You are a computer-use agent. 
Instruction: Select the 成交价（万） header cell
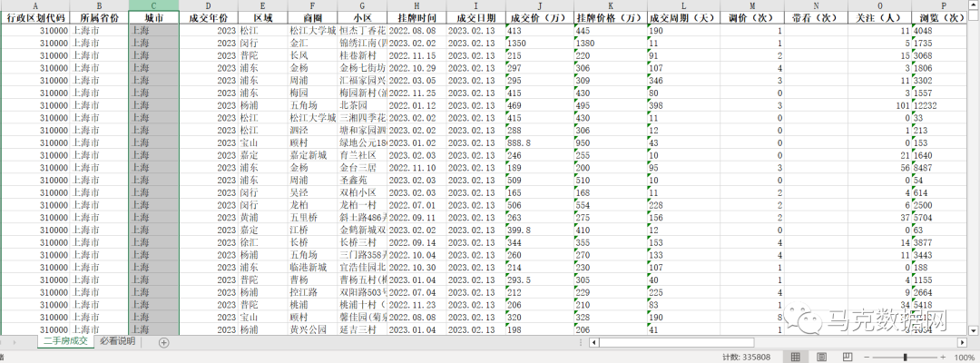(x=540, y=18)
